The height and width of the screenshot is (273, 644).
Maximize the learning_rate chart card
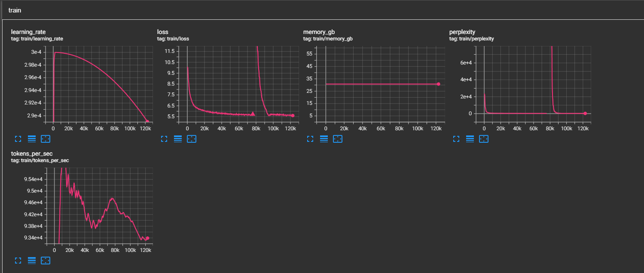pos(18,139)
